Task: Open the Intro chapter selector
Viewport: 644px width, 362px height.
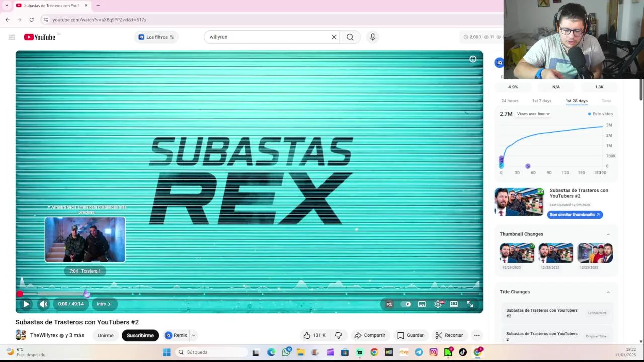Action: pos(104,304)
